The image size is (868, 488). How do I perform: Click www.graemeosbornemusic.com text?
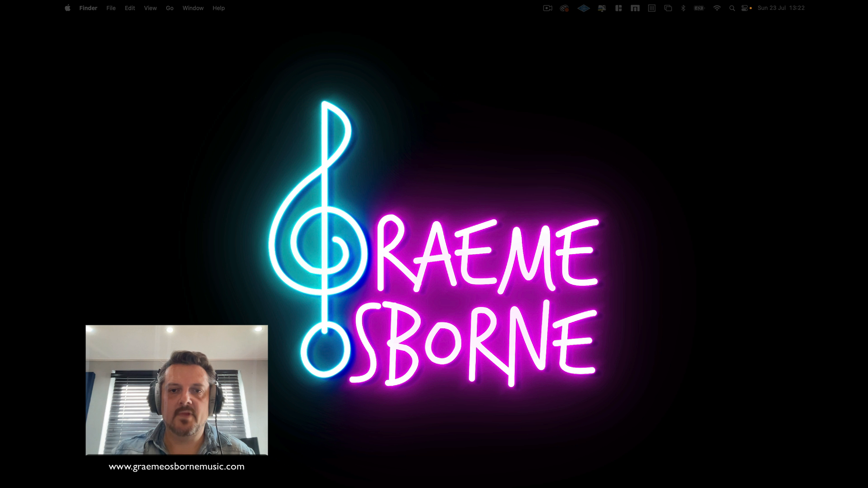[x=177, y=467]
